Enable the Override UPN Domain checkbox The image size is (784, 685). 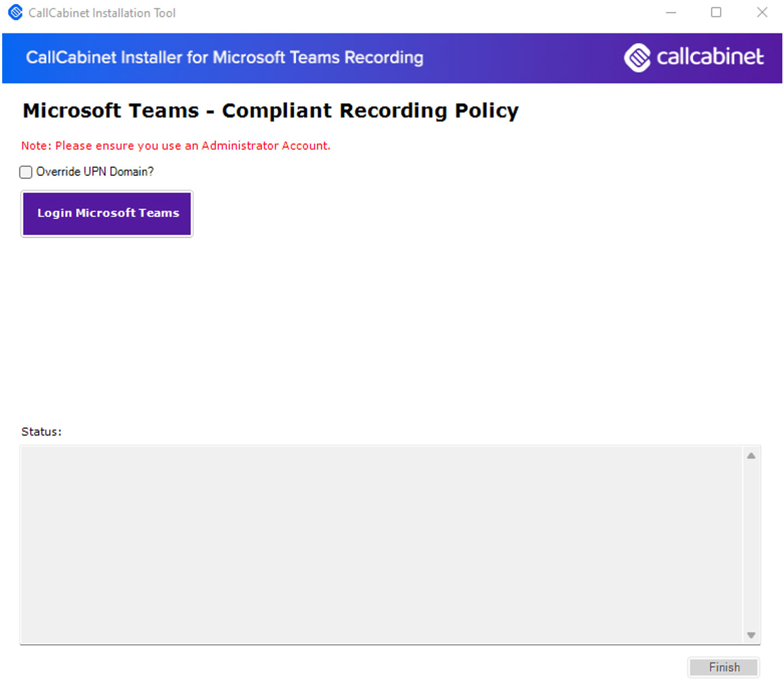tap(26, 172)
